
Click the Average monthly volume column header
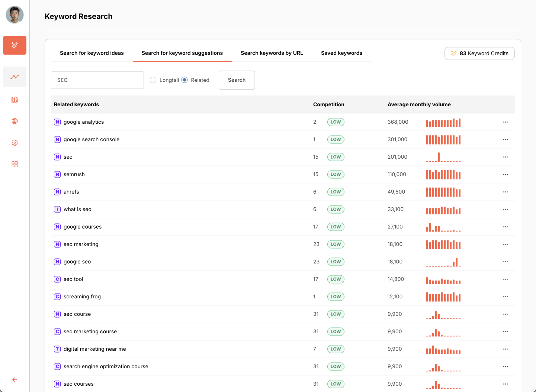click(419, 104)
